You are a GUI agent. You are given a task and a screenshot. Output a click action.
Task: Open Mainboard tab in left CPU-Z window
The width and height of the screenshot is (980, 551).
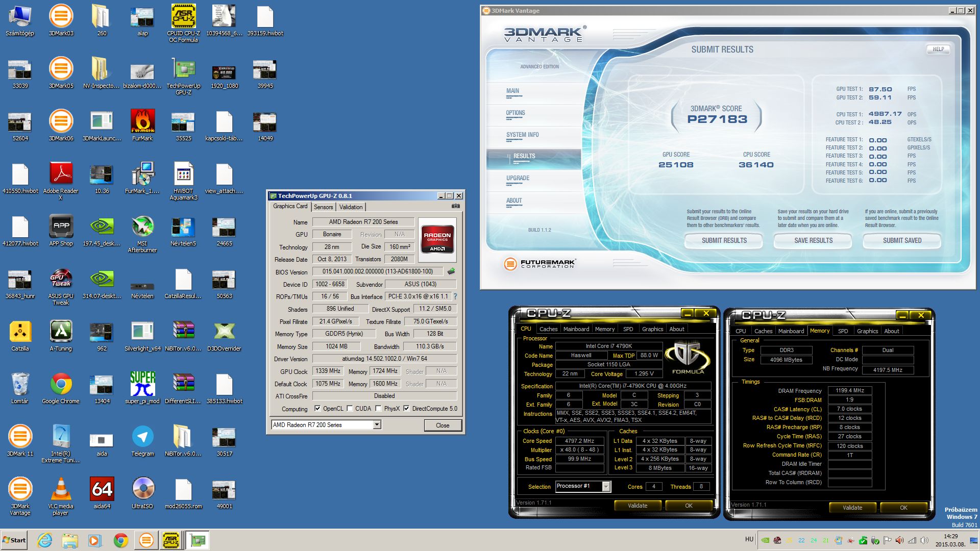click(x=576, y=329)
